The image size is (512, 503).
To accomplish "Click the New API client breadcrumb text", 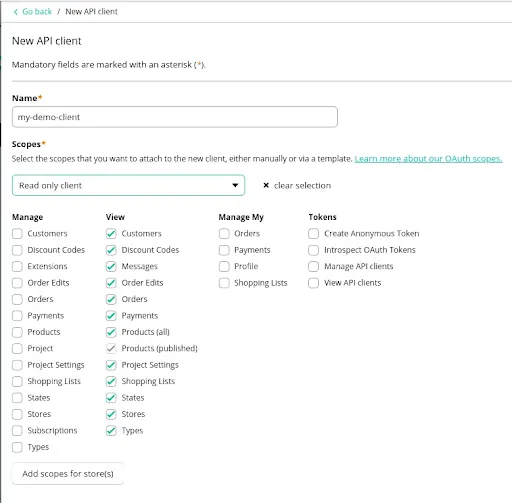I will (91, 12).
